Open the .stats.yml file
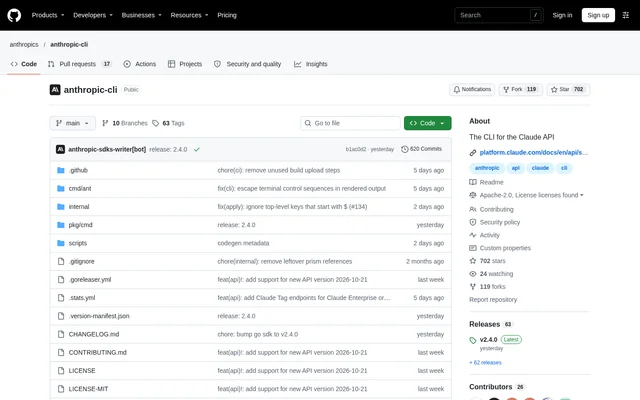Image resolution: width=640 pixels, height=400 pixels. 82,298
